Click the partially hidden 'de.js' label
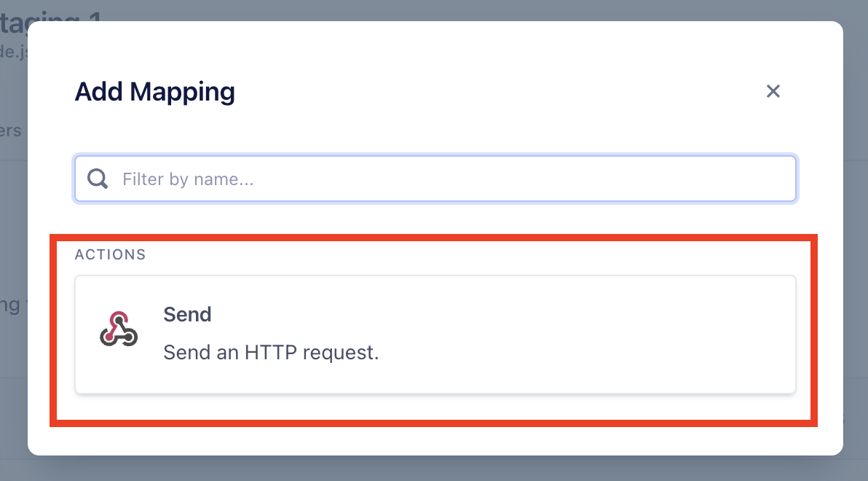 click(x=14, y=52)
